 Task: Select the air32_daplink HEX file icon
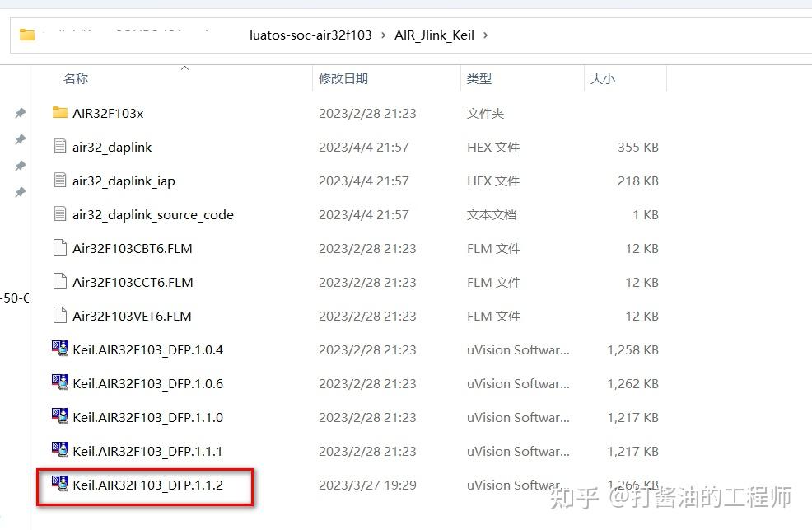coord(60,146)
